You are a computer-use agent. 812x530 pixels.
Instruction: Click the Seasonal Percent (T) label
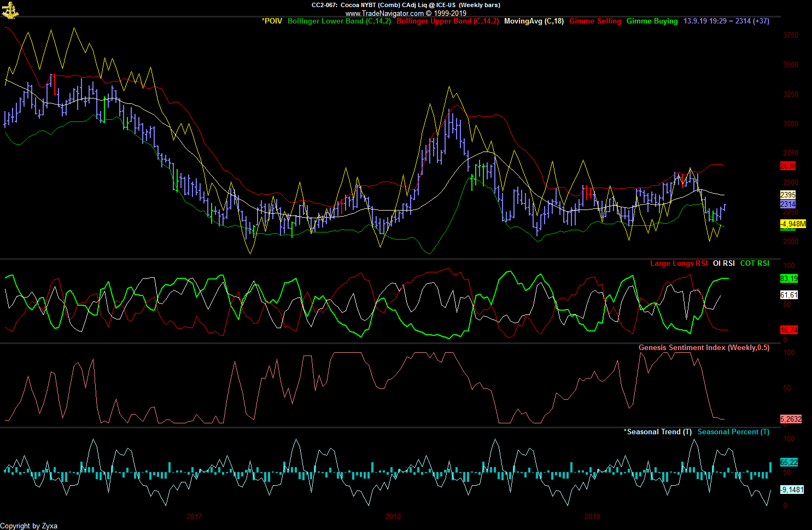733,432
